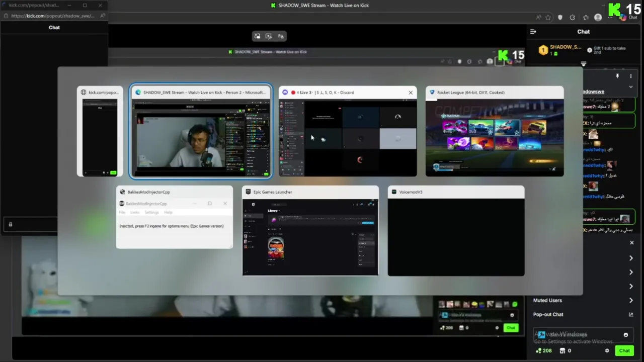Image resolution: width=644 pixels, height=362 pixels.
Task: Click the 208 channel points indicator
Action: click(544, 351)
